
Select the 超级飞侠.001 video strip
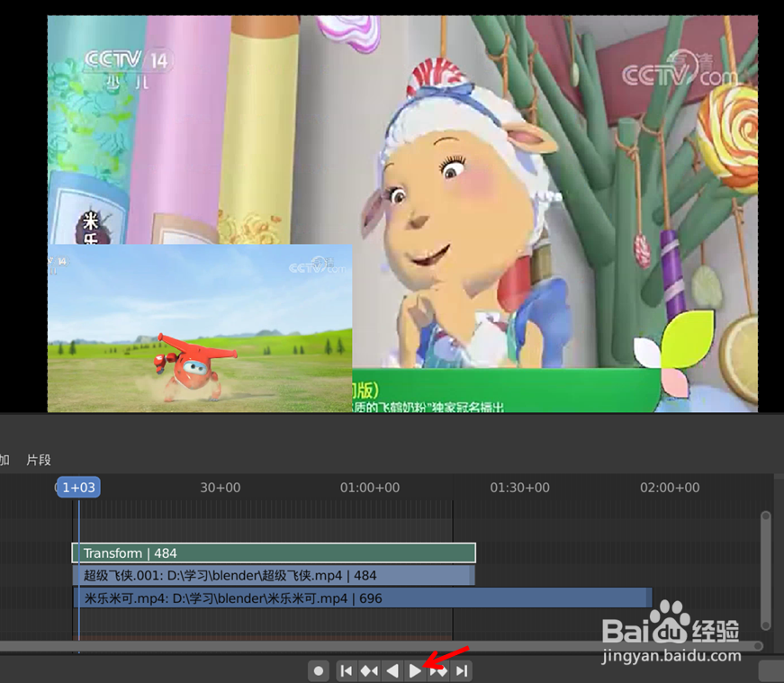274,576
